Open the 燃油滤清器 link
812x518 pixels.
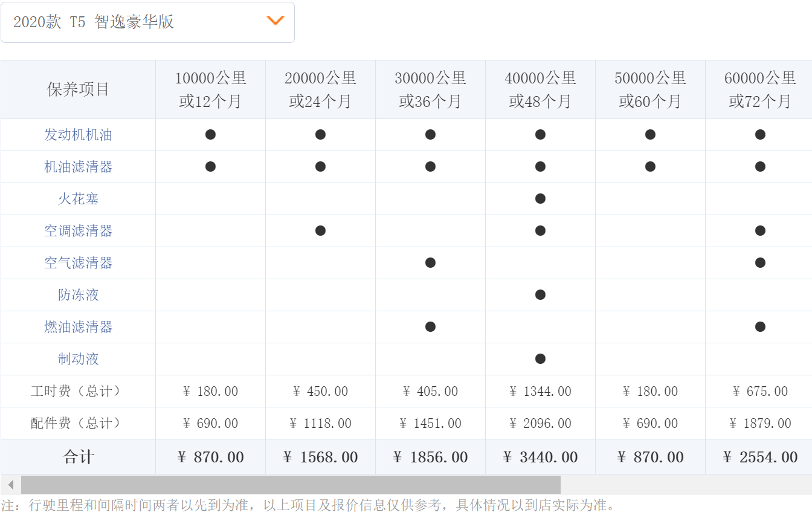(78, 327)
